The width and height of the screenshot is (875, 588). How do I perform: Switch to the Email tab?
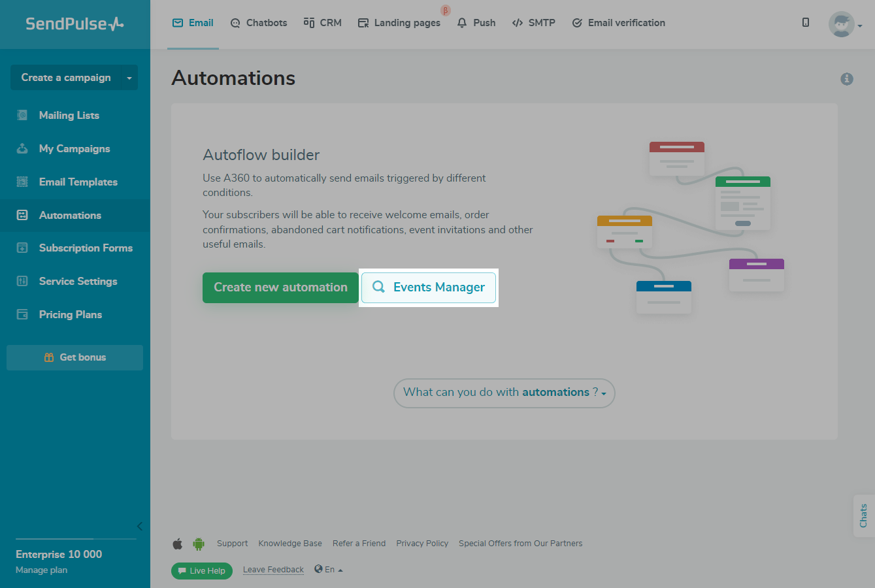pyautogui.click(x=193, y=23)
